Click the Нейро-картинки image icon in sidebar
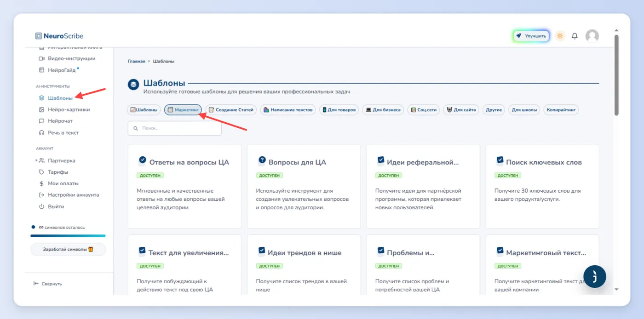 pyautogui.click(x=41, y=109)
